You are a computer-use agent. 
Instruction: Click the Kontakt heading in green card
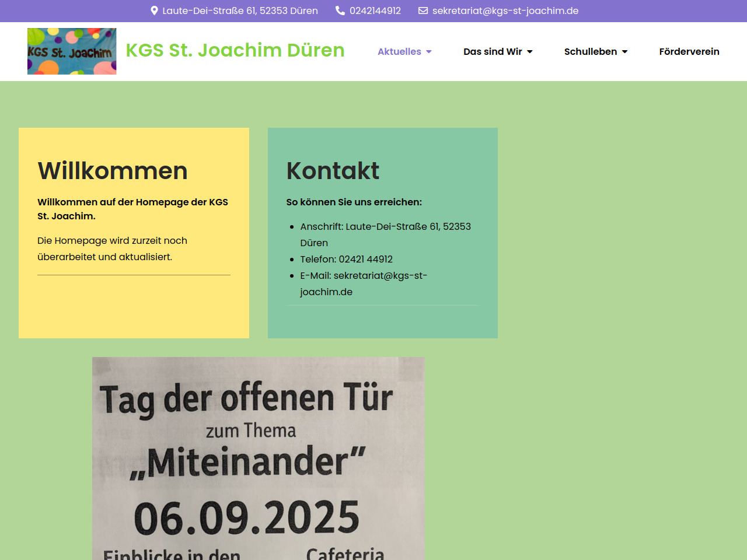(333, 171)
